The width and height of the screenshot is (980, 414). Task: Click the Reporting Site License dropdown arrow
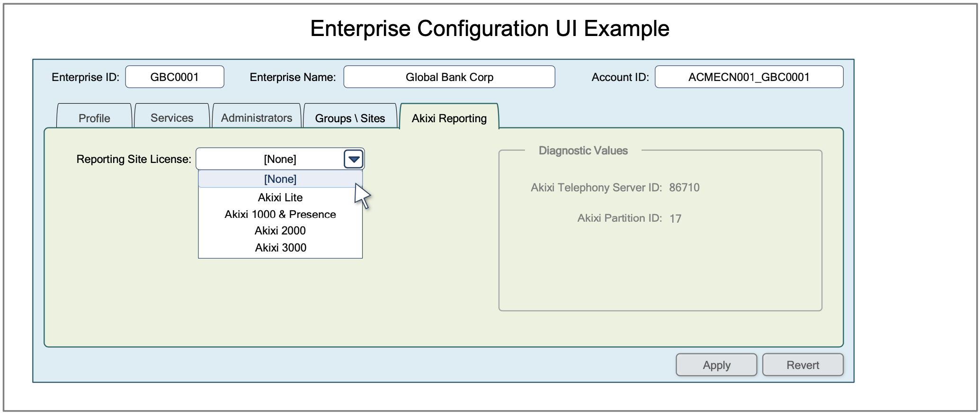pyautogui.click(x=354, y=159)
